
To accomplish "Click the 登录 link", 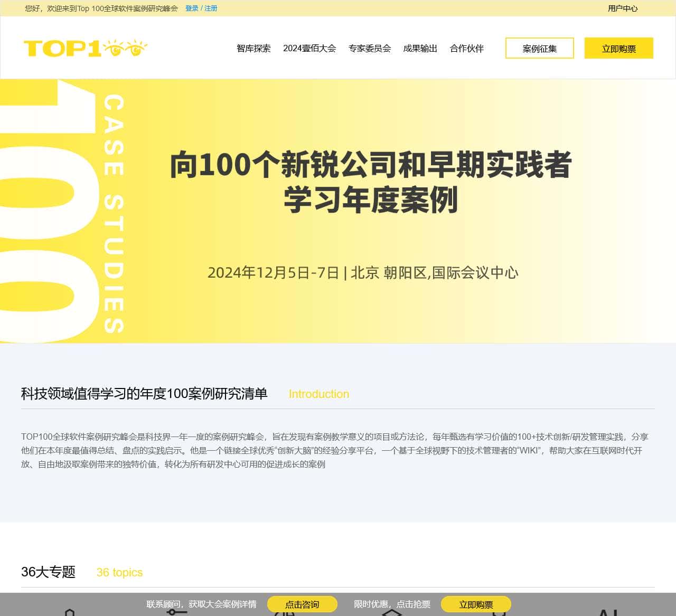I will click(191, 8).
